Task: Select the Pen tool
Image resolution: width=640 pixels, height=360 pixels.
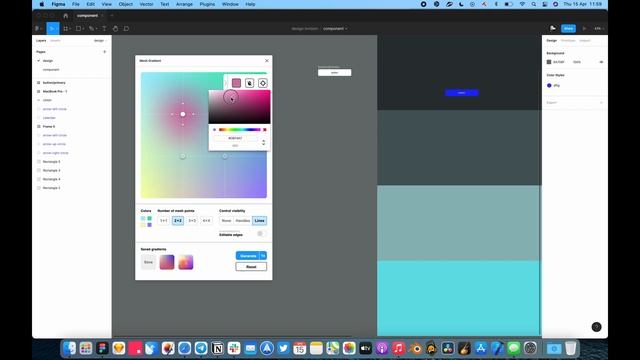Action: [x=91, y=29]
